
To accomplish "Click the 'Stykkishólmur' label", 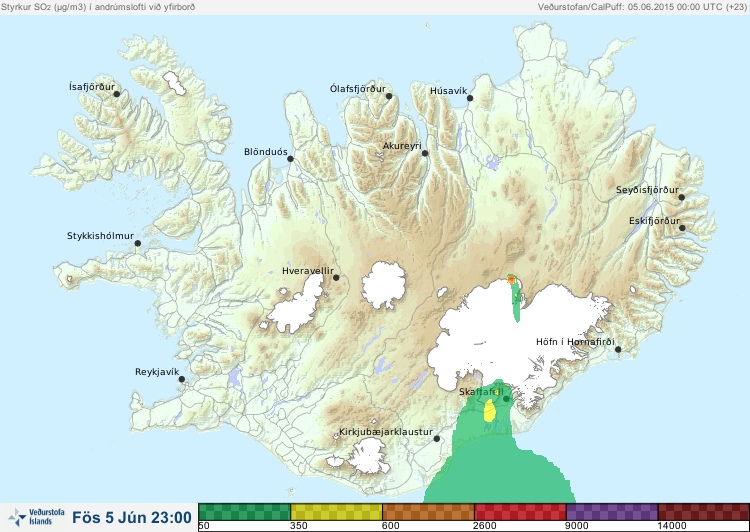I will click(100, 236).
